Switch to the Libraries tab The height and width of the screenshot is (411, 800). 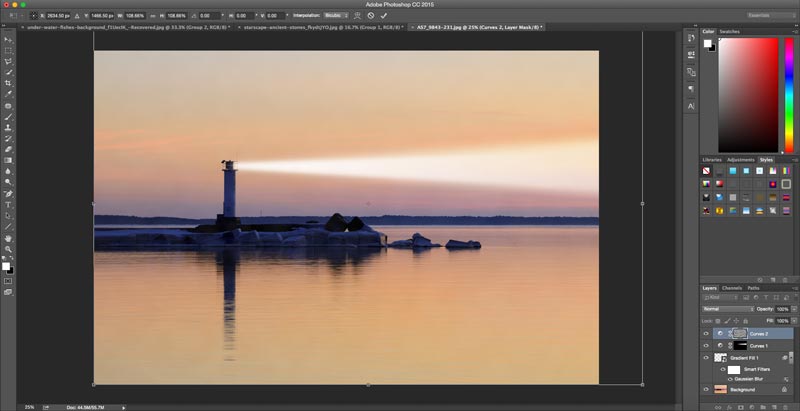tap(712, 160)
